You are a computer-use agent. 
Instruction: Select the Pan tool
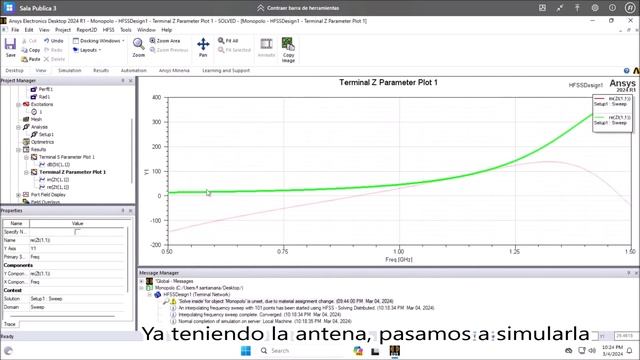203,47
